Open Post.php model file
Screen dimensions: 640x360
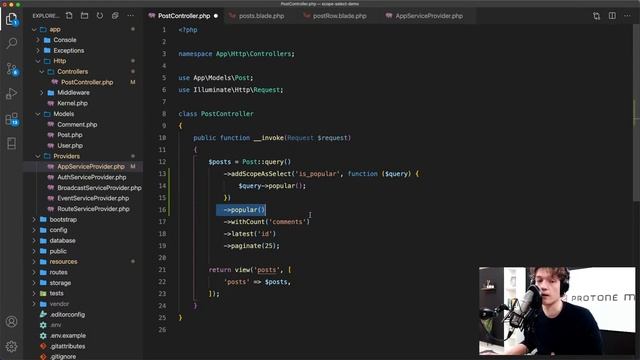[x=69, y=135]
